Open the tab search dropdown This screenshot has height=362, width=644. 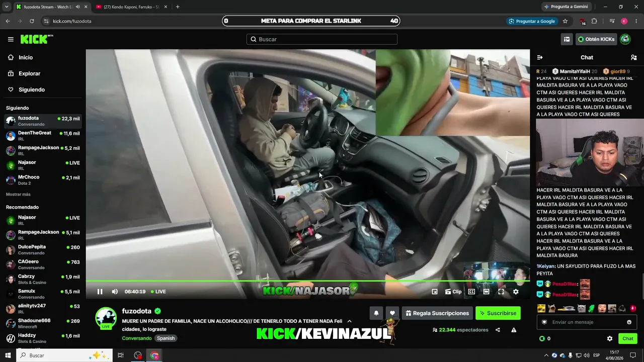click(x=7, y=7)
